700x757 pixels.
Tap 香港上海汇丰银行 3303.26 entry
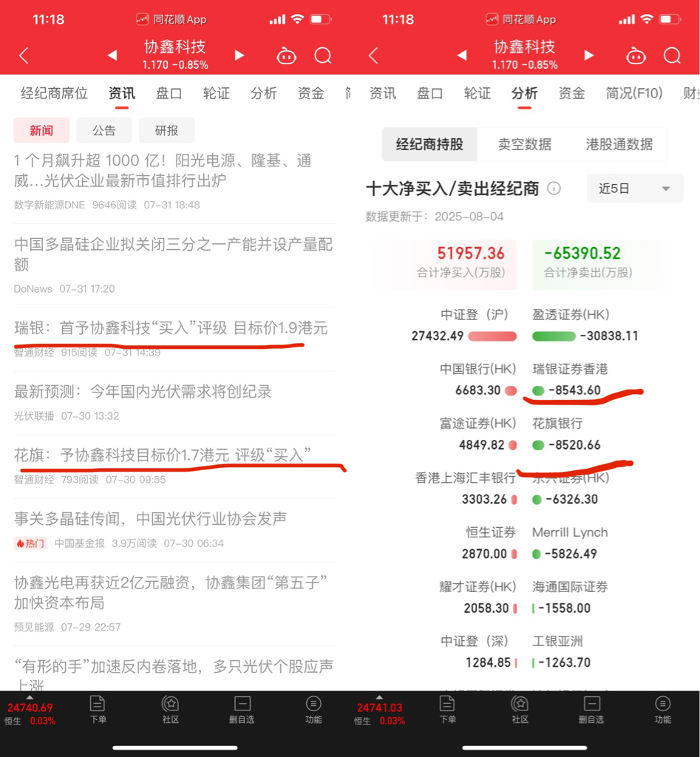(466, 489)
